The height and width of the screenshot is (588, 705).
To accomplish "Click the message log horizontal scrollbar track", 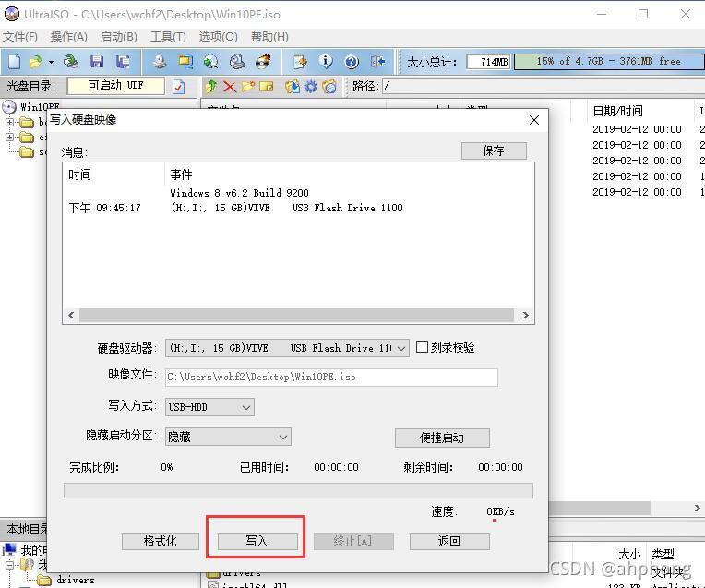I will [x=296, y=315].
